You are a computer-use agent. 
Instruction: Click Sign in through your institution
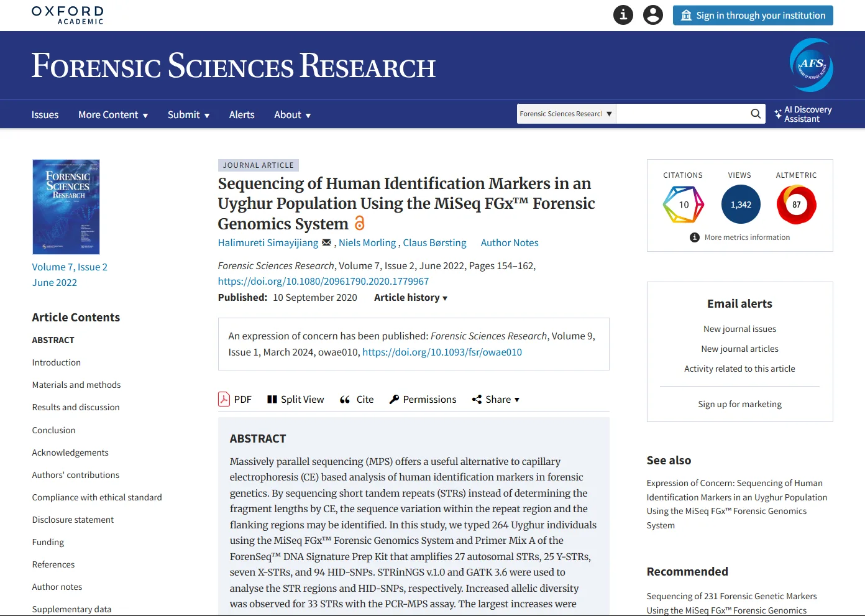753,16
